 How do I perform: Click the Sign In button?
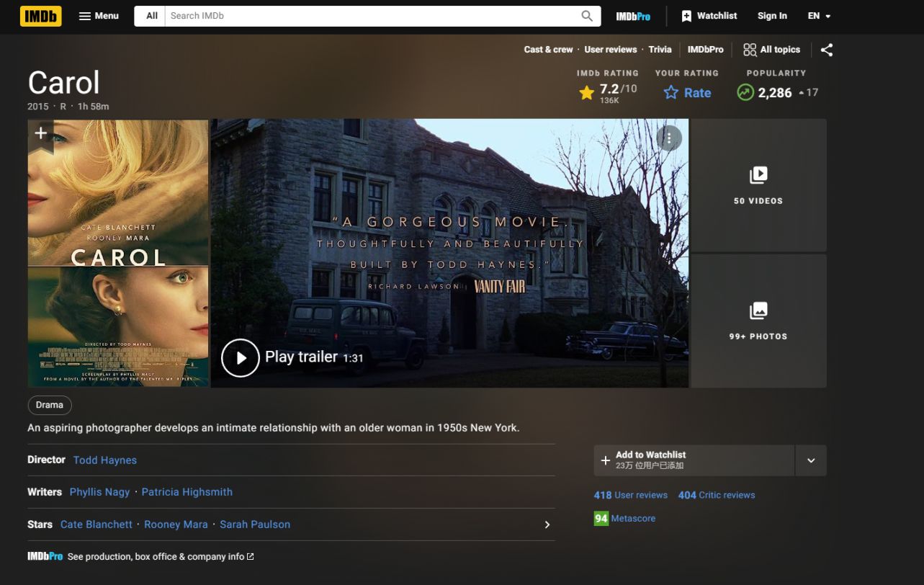pyautogui.click(x=772, y=16)
